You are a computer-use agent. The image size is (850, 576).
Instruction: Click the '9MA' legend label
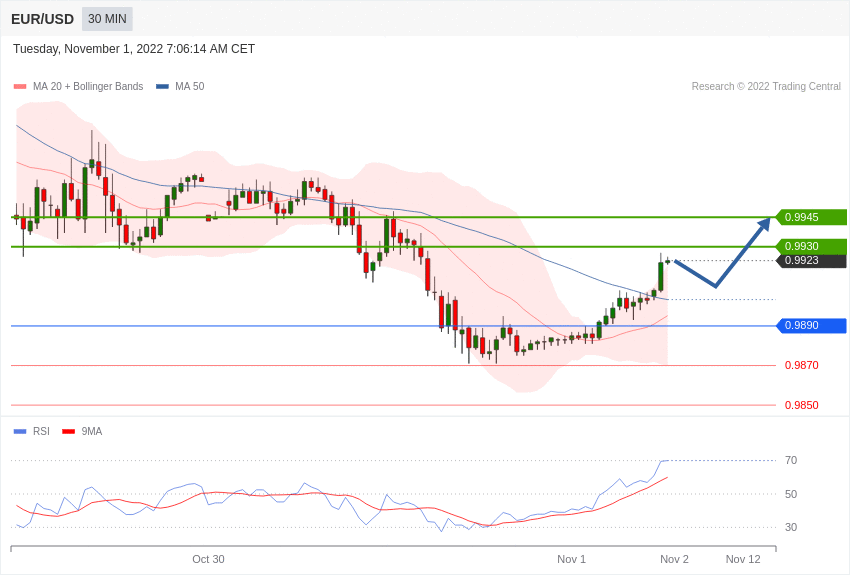92,431
